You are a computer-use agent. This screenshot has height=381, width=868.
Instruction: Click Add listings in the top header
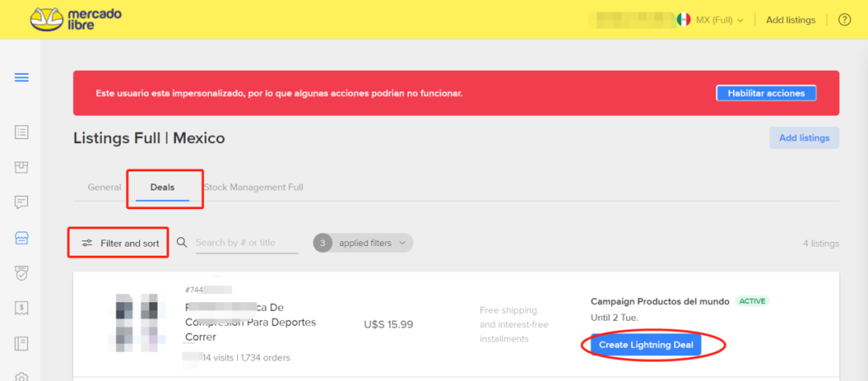pos(791,20)
